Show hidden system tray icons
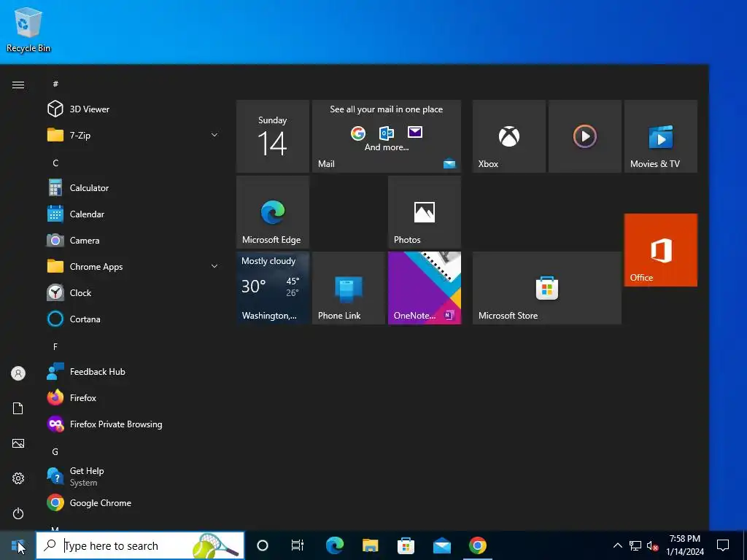Screen dimensions: 747x560 [617, 545]
